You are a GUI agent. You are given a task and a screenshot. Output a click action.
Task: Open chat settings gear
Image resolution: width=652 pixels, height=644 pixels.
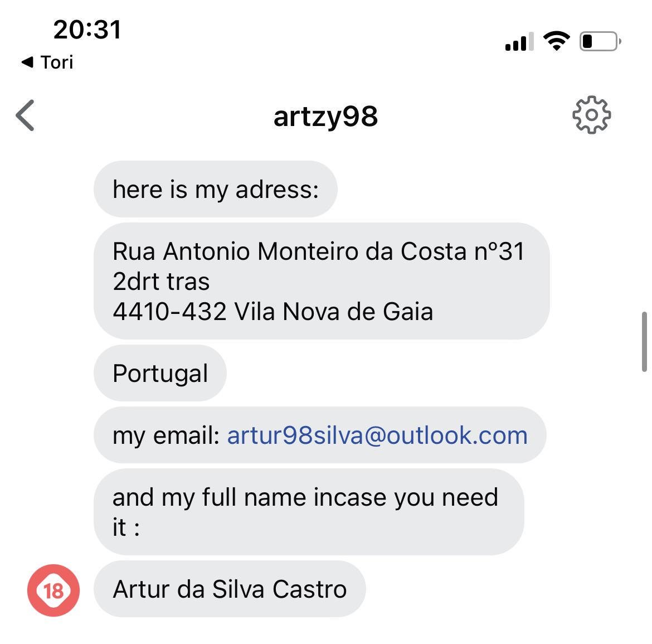pyautogui.click(x=591, y=115)
